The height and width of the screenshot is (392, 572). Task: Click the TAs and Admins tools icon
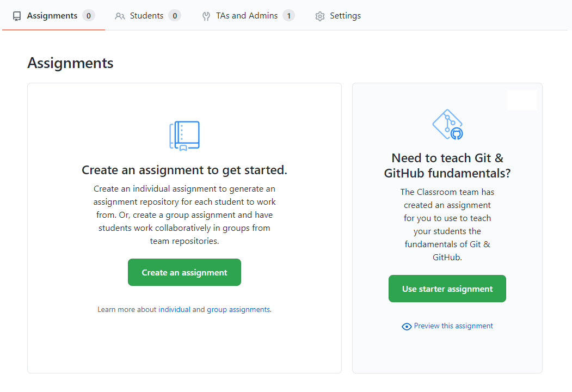[206, 16]
